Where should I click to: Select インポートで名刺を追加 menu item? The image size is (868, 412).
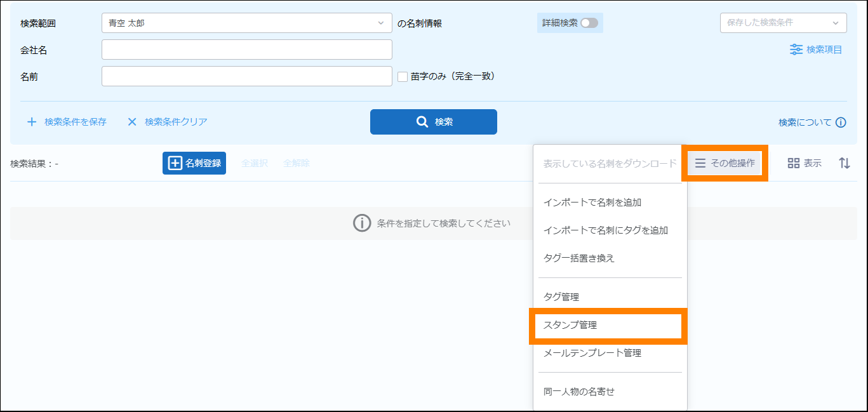point(592,203)
